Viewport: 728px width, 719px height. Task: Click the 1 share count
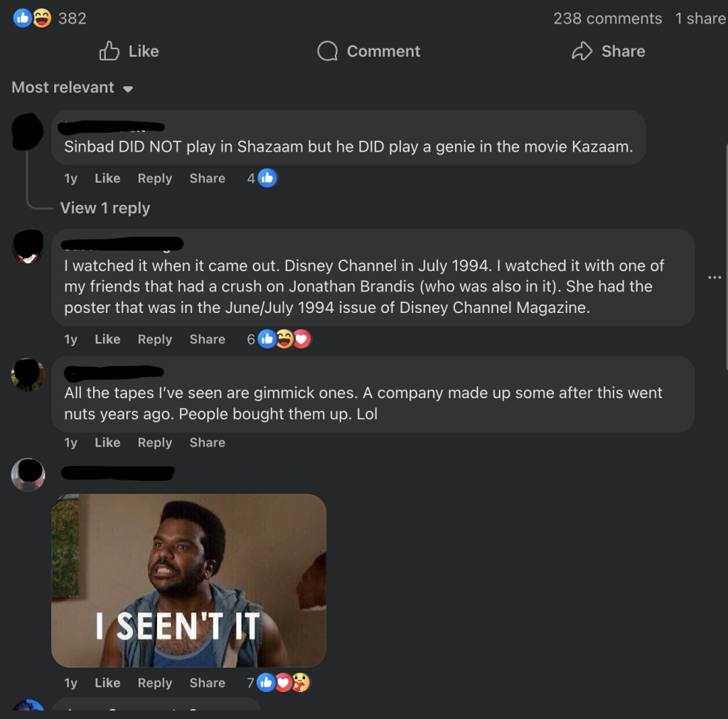(x=700, y=18)
